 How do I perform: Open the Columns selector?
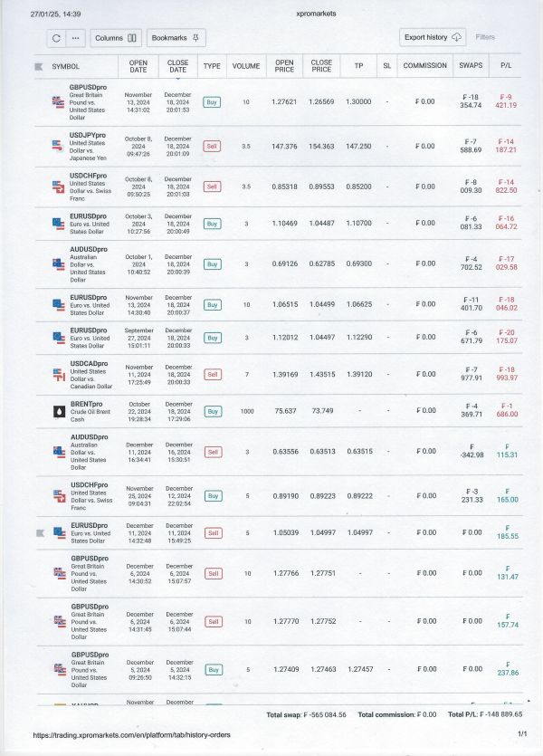[x=116, y=38]
